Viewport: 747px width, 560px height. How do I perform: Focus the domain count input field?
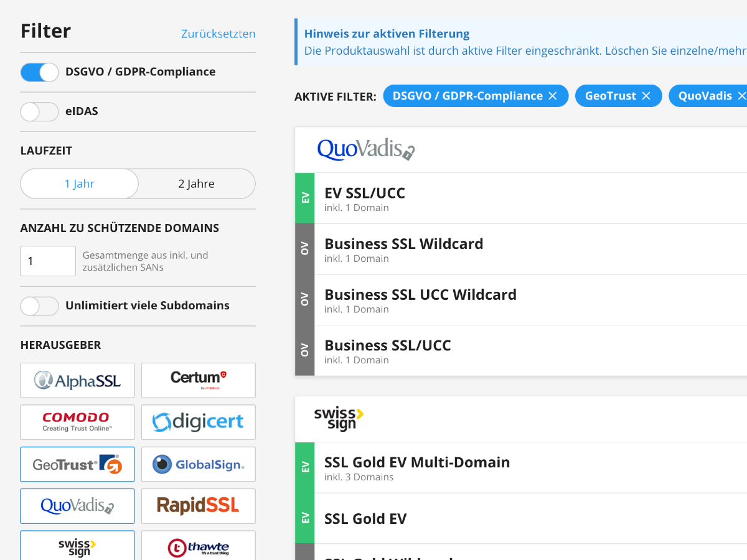(48, 261)
